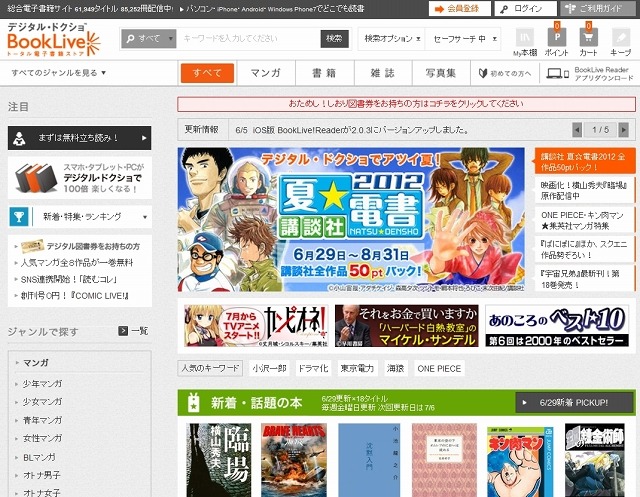Open the すべて search category dropdown

click(x=149, y=39)
